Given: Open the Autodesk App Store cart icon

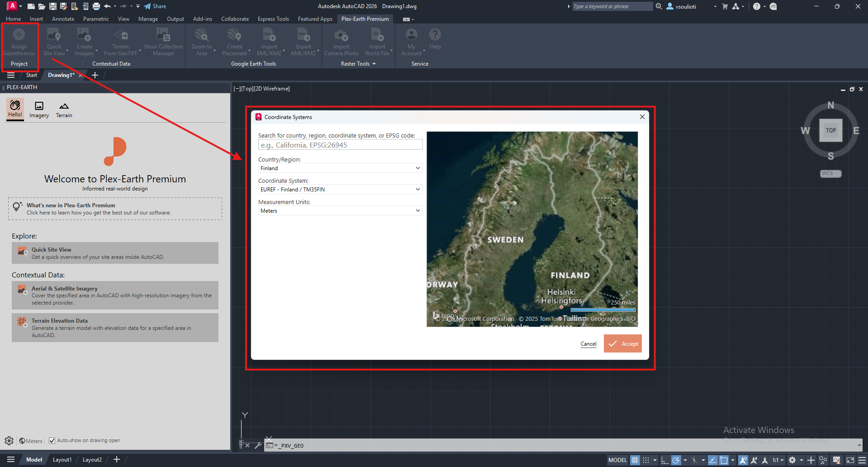Looking at the screenshot, I should [725, 6].
